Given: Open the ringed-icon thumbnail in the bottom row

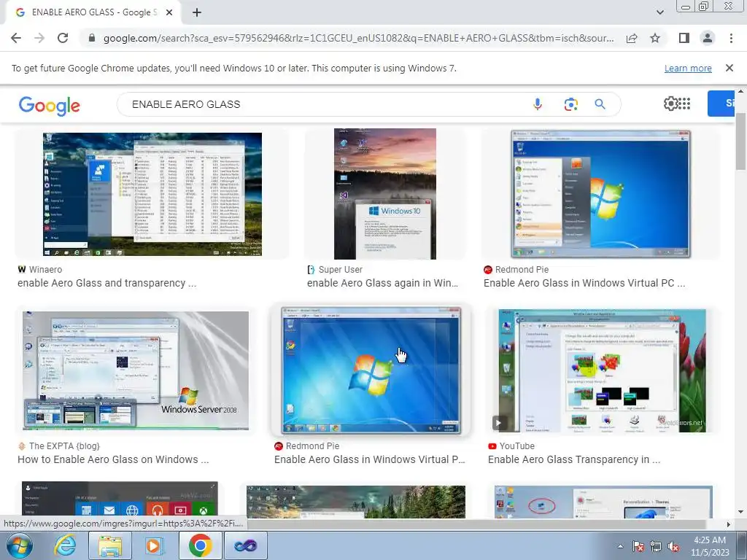Looking at the screenshot, I should click(x=603, y=502).
